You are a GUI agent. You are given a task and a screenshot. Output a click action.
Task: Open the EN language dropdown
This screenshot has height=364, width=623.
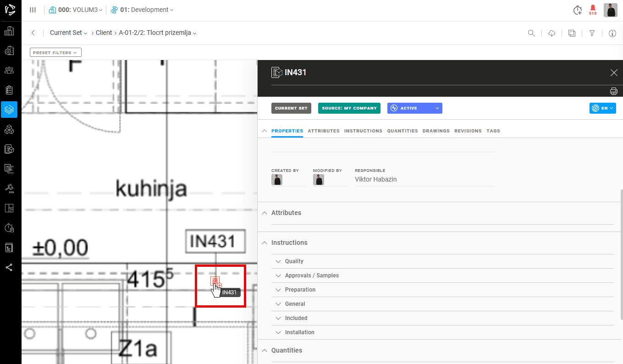[x=602, y=108]
